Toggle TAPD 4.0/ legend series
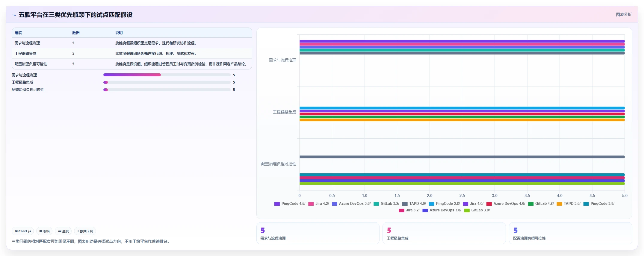This screenshot has height=256, width=644. click(x=414, y=204)
